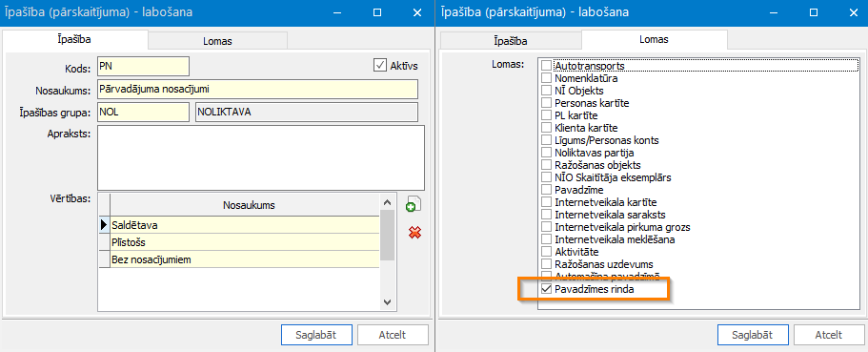Check the Autotransports checkbox
Screen dimensions: 868x352
[546, 66]
